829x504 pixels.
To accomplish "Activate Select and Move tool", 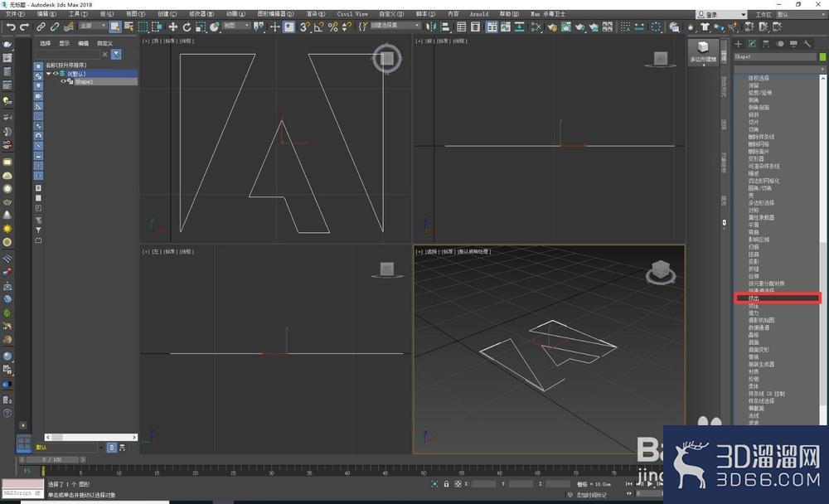I will tap(173, 27).
